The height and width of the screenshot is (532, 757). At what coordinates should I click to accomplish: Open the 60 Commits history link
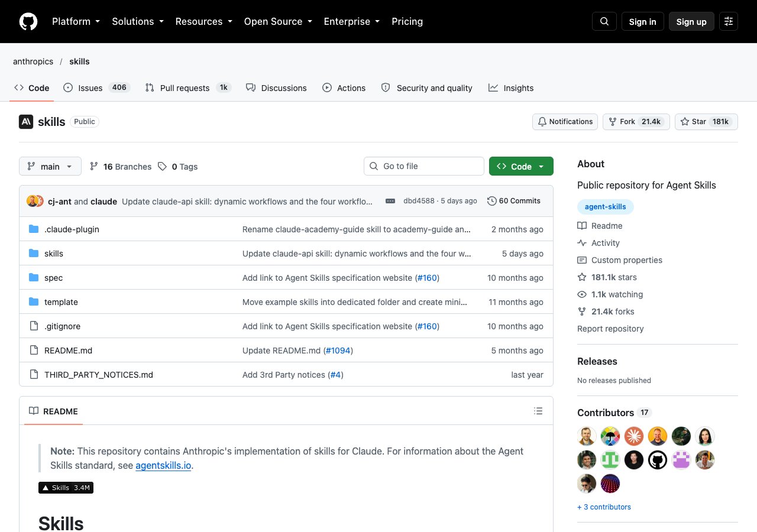pyautogui.click(x=514, y=201)
